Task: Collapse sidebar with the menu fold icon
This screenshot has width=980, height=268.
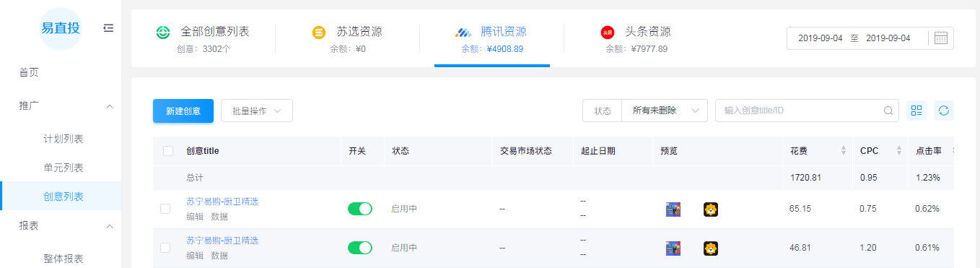Action: pos(108,28)
